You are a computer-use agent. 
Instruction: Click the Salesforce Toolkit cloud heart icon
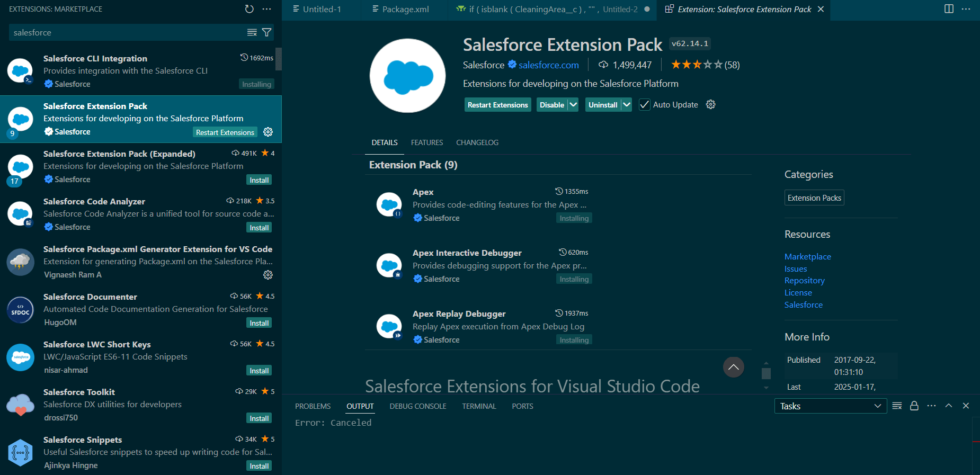click(x=21, y=405)
